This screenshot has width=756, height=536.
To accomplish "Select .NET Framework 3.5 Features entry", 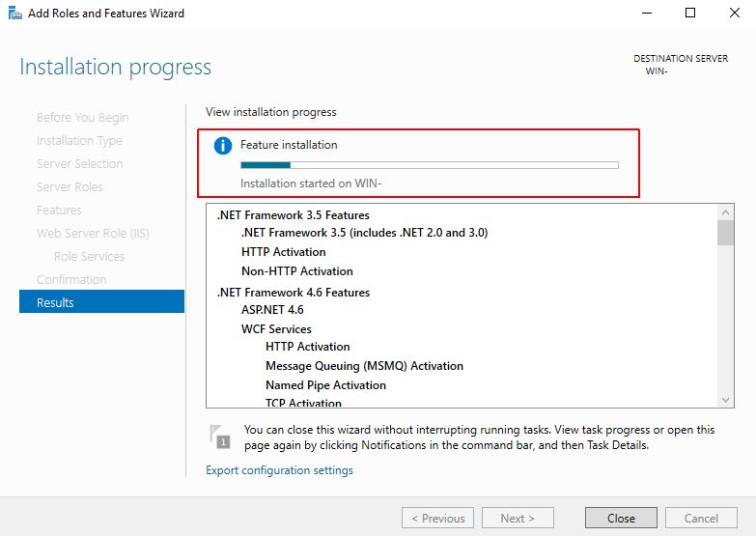I will (294, 215).
